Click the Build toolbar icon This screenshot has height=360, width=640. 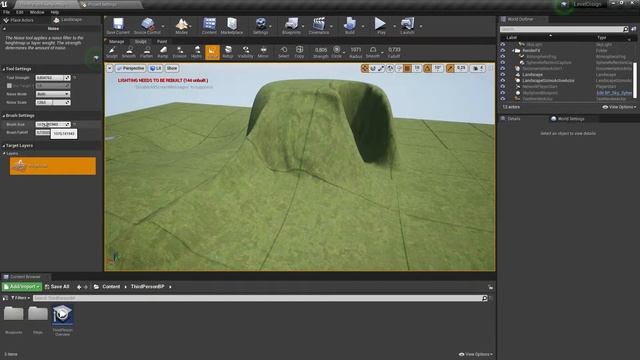tap(350, 26)
